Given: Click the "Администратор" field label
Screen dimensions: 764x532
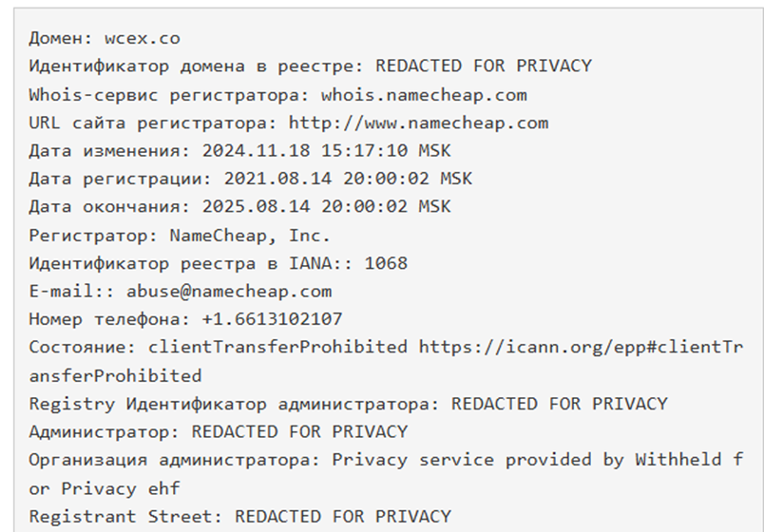Looking at the screenshot, I should (x=105, y=432).
